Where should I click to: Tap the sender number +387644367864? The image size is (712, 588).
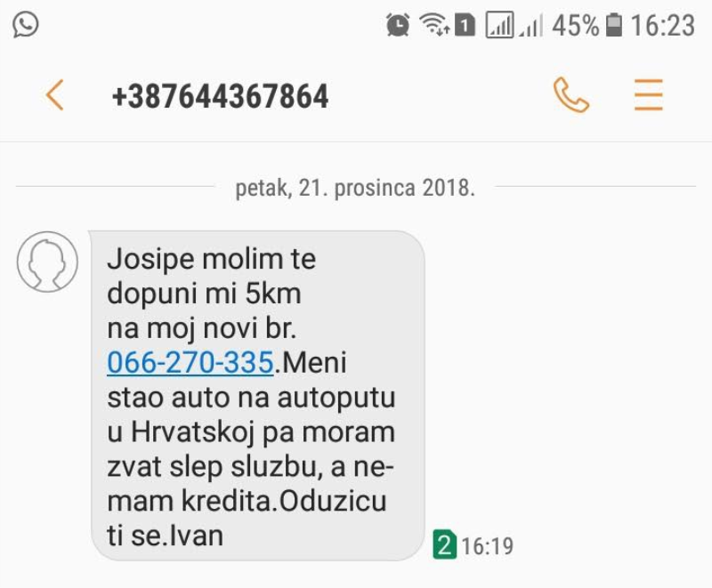[220, 96]
